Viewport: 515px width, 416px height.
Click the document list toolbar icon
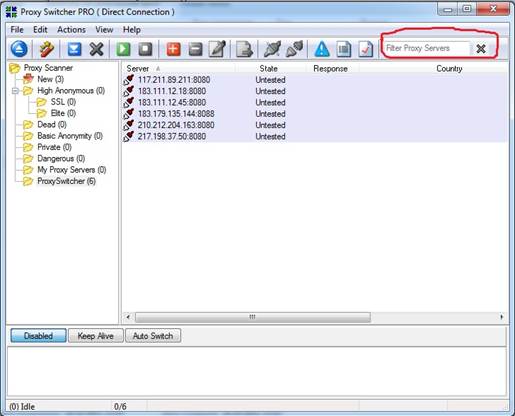pyautogui.click(x=344, y=49)
